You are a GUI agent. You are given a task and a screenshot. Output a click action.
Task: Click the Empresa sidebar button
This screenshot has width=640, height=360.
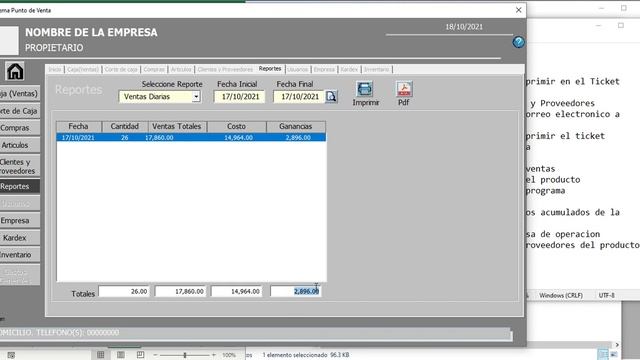pos(20,220)
